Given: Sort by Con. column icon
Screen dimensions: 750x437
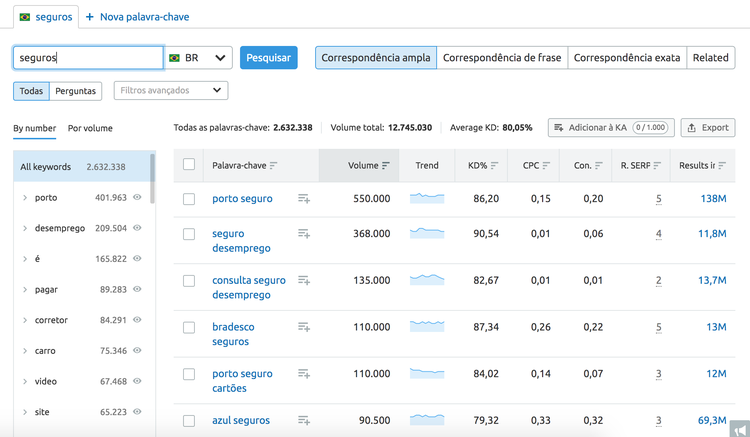Looking at the screenshot, I should tap(599, 165).
